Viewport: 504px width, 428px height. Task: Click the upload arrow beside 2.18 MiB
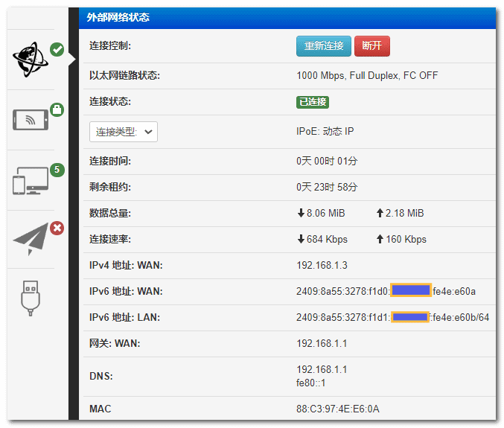380,214
